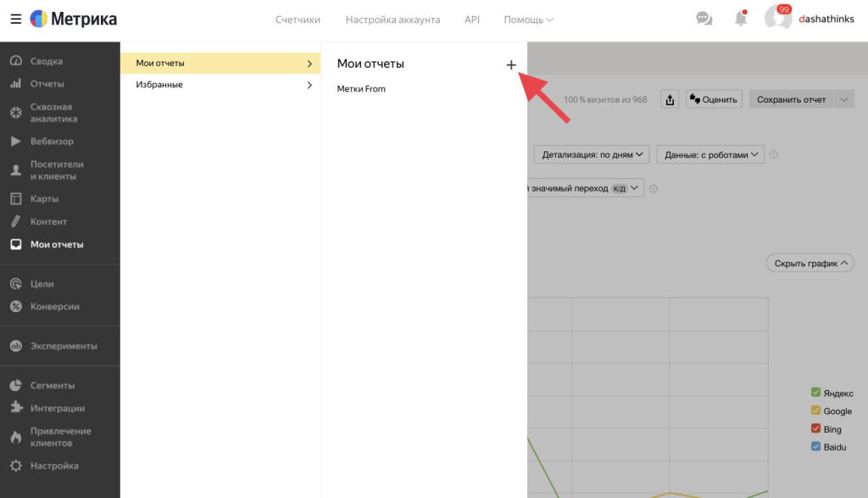This screenshot has height=498, width=868.
Task: Collapse the chart with Скрыть график
Action: coord(810,264)
